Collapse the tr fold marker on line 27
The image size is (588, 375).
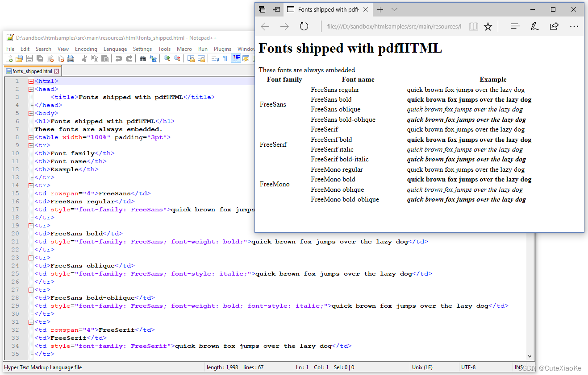pyautogui.click(x=30, y=290)
